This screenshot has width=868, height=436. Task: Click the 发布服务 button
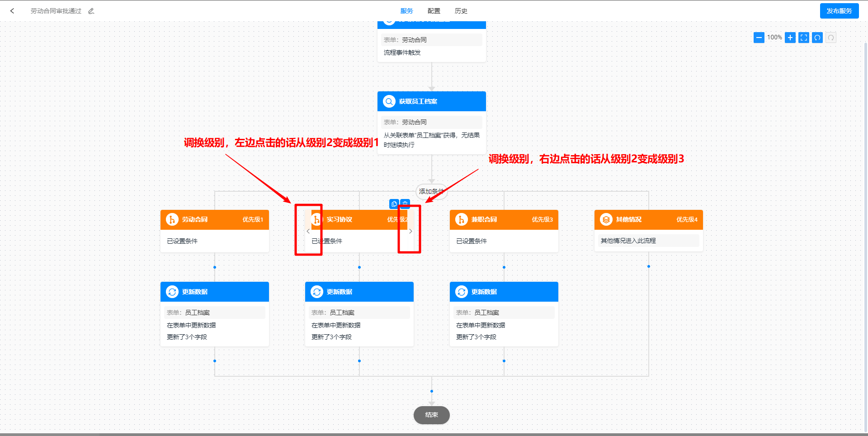pyautogui.click(x=839, y=10)
